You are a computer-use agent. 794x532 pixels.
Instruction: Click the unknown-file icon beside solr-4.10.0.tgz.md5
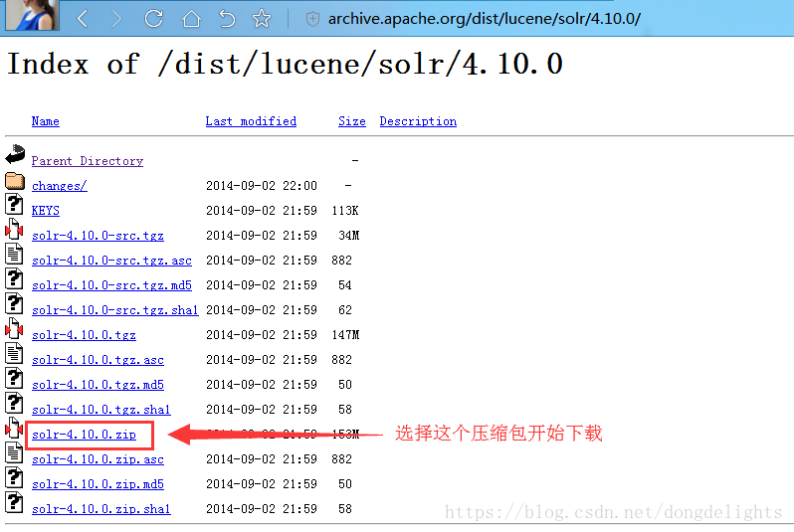(x=14, y=378)
